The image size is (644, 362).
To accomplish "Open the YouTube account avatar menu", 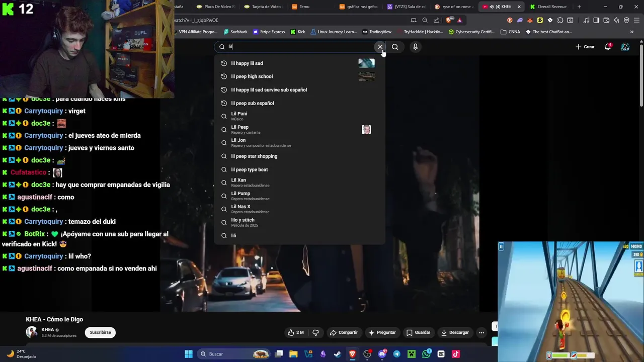I will click(625, 47).
